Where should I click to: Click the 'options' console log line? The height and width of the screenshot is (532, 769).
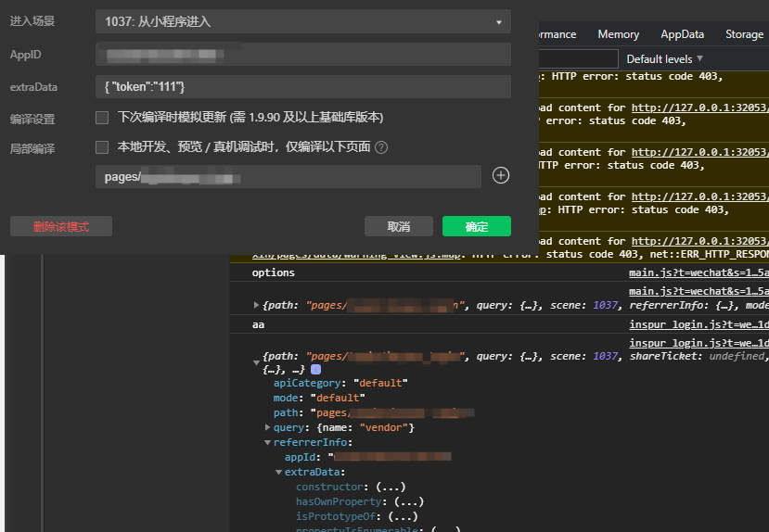point(273,272)
